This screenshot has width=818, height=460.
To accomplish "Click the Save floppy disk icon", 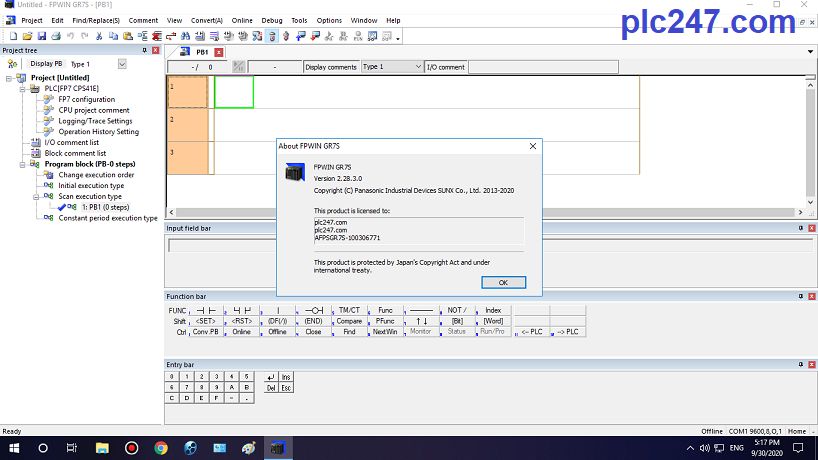I will (x=42, y=36).
